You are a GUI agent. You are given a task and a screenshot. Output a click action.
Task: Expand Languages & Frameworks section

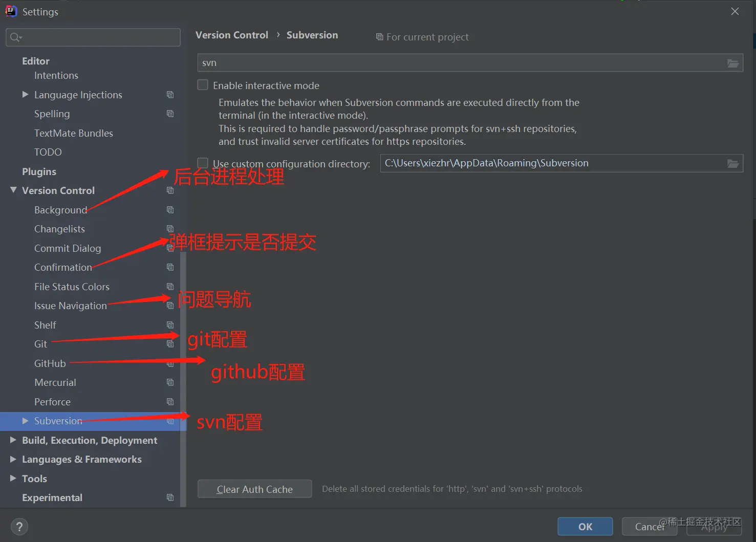(x=13, y=459)
